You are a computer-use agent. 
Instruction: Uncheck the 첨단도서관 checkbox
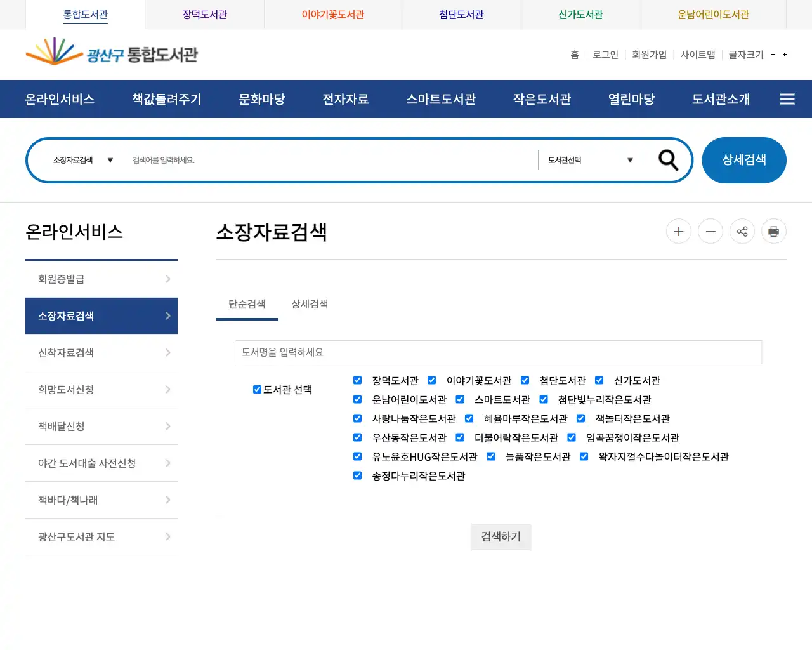[x=525, y=380]
